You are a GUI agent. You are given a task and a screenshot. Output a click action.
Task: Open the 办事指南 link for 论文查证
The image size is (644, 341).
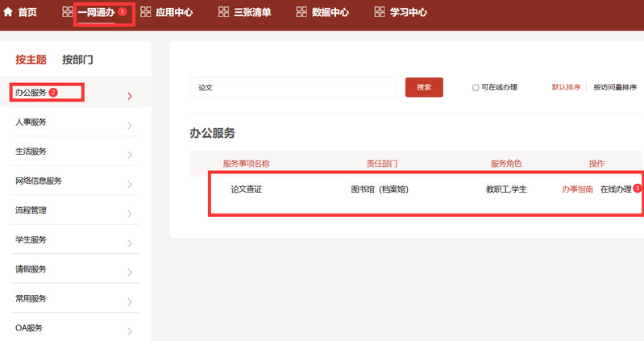577,189
